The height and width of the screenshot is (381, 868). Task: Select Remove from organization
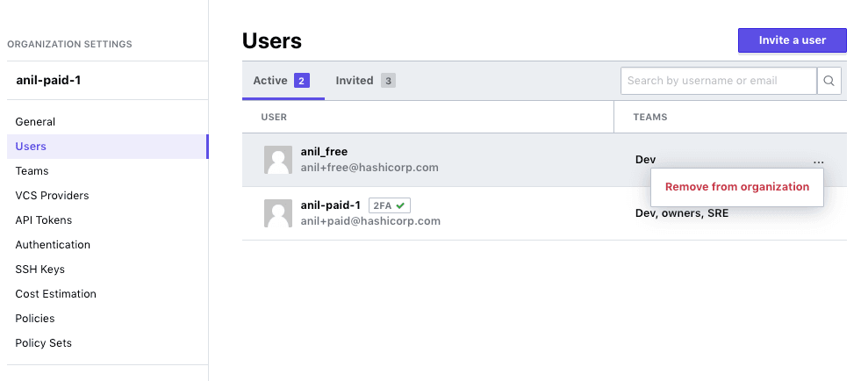coord(736,187)
